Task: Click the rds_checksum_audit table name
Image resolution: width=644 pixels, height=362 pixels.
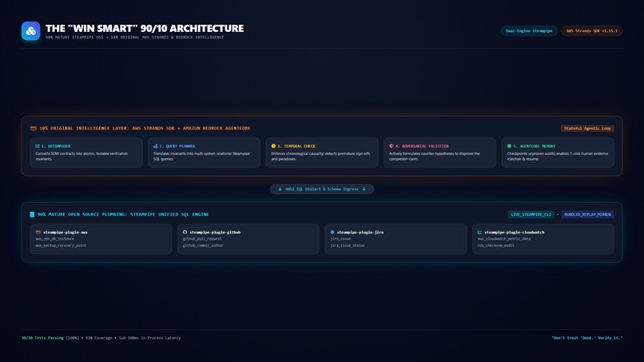Action: click(x=495, y=245)
